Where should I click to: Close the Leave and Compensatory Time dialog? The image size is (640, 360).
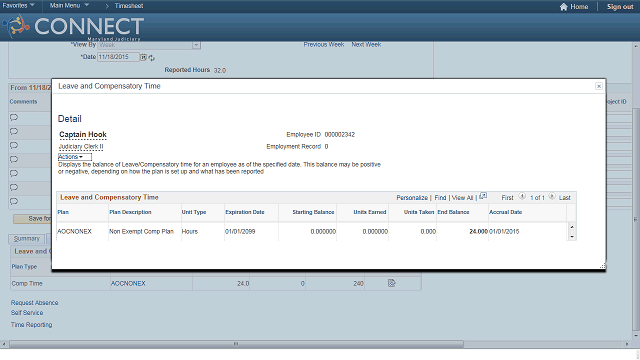(598, 86)
